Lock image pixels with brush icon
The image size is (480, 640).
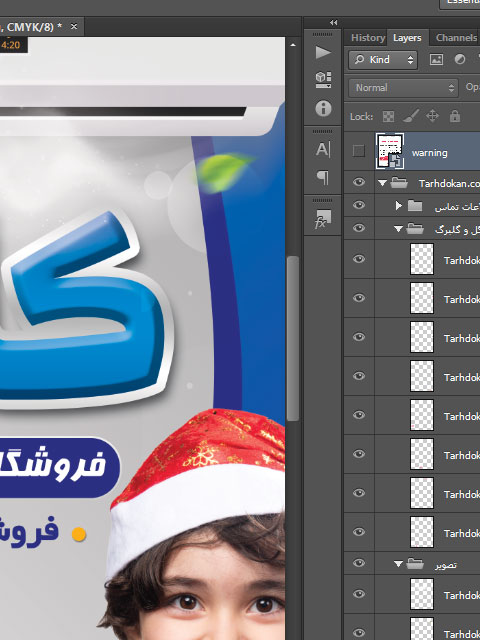(410, 116)
